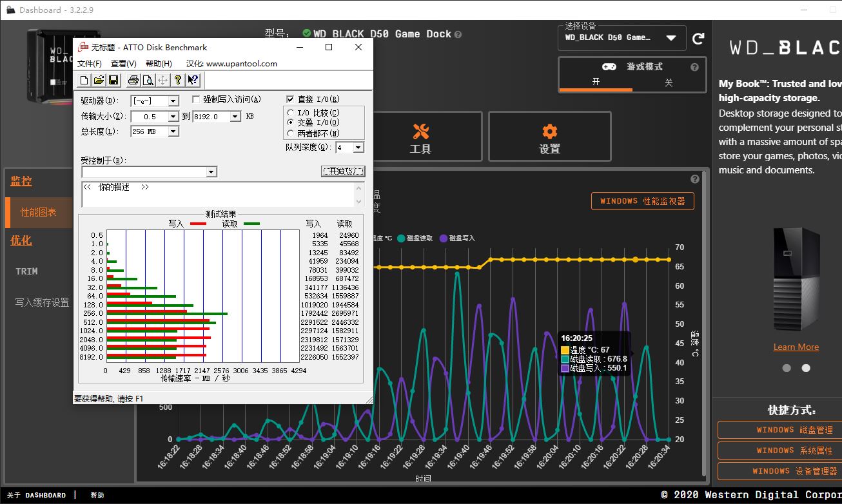Maximize the ATTO Disk Benchmark window

329,47
